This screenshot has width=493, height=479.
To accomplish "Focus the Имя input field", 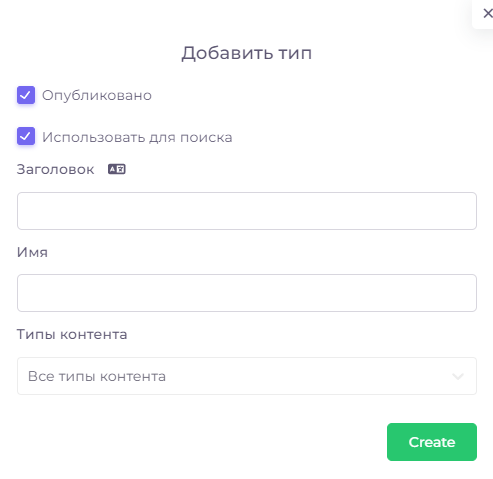I will (247, 293).
